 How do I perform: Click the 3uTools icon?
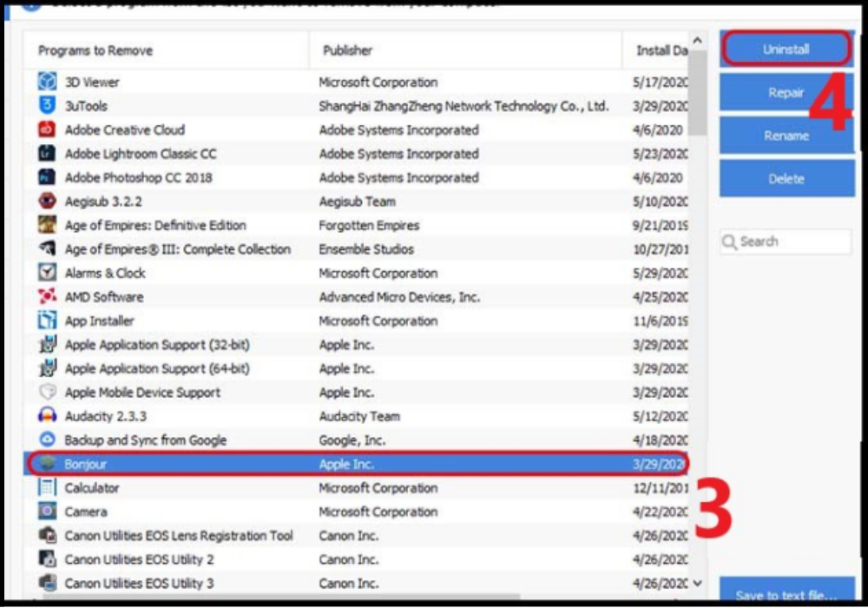click(x=47, y=105)
